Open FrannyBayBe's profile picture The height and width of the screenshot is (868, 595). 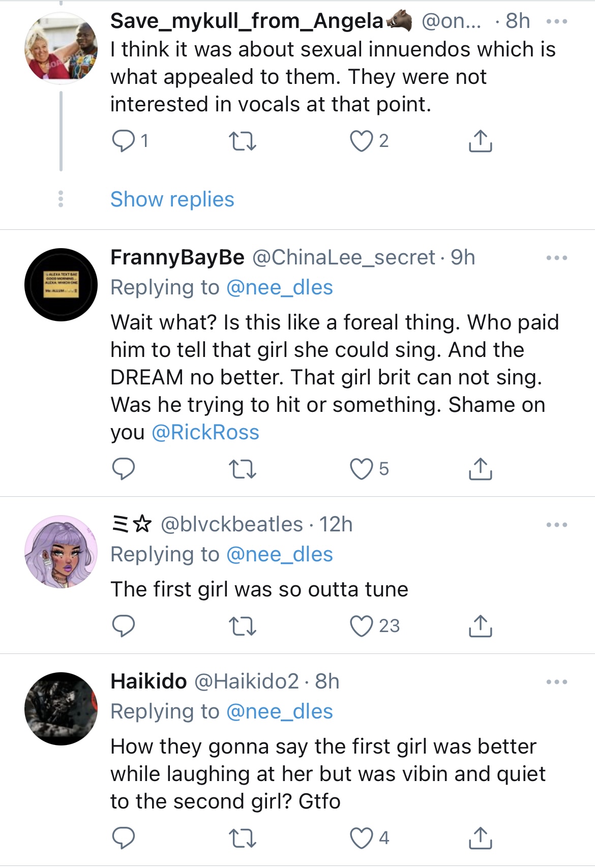[61, 285]
